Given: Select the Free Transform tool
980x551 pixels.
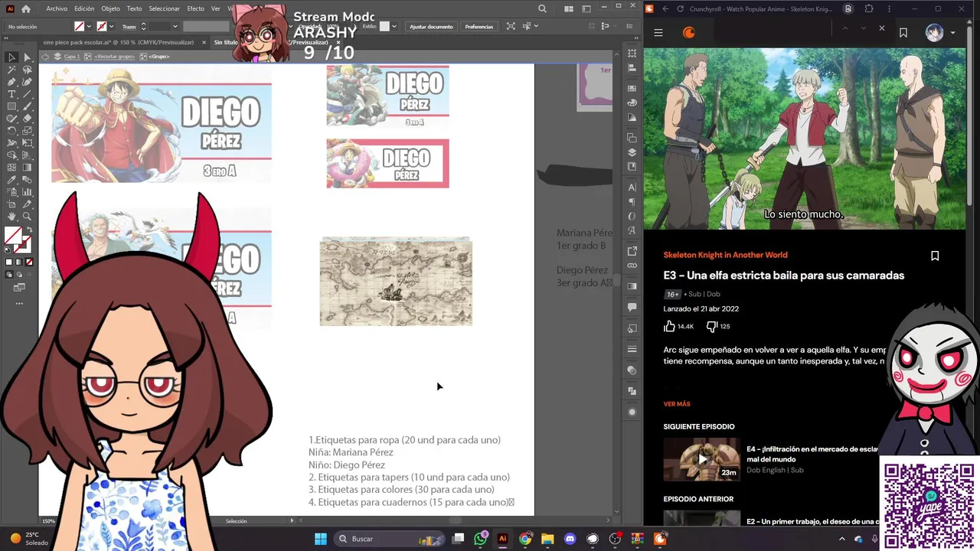Looking at the screenshot, I should point(27,143).
